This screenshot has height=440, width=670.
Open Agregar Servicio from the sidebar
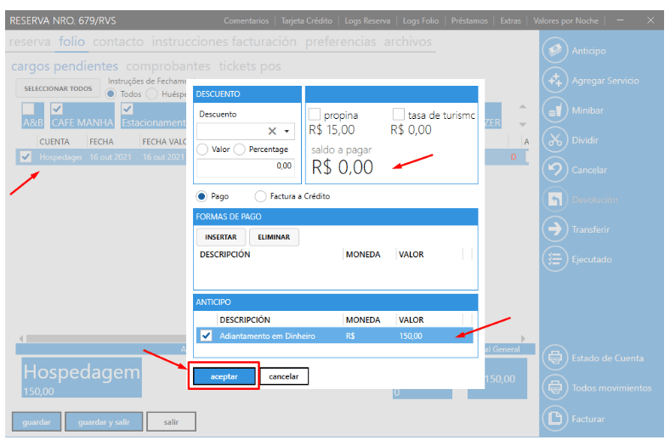pyautogui.click(x=555, y=80)
